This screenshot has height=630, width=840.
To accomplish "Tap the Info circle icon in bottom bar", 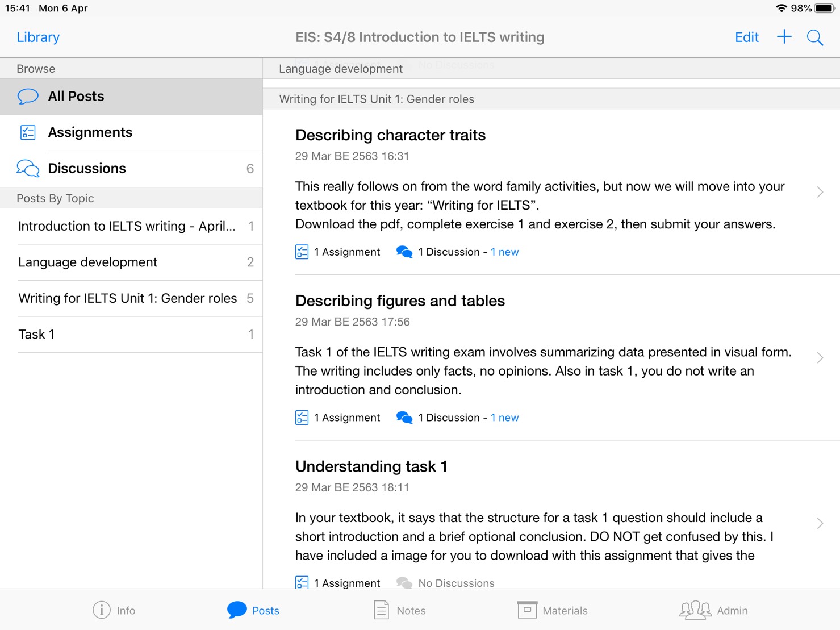I will [102, 610].
